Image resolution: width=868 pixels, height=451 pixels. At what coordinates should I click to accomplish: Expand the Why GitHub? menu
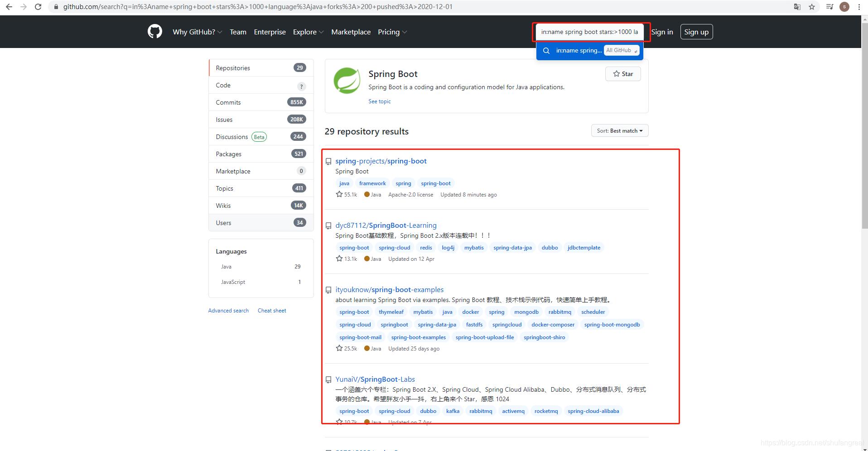tap(197, 32)
